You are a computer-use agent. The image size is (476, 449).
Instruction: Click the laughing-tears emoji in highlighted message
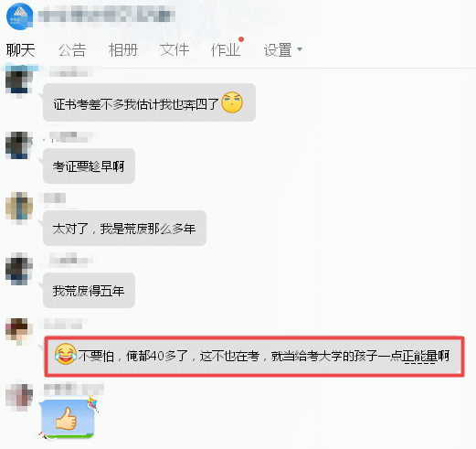[x=66, y=354]
